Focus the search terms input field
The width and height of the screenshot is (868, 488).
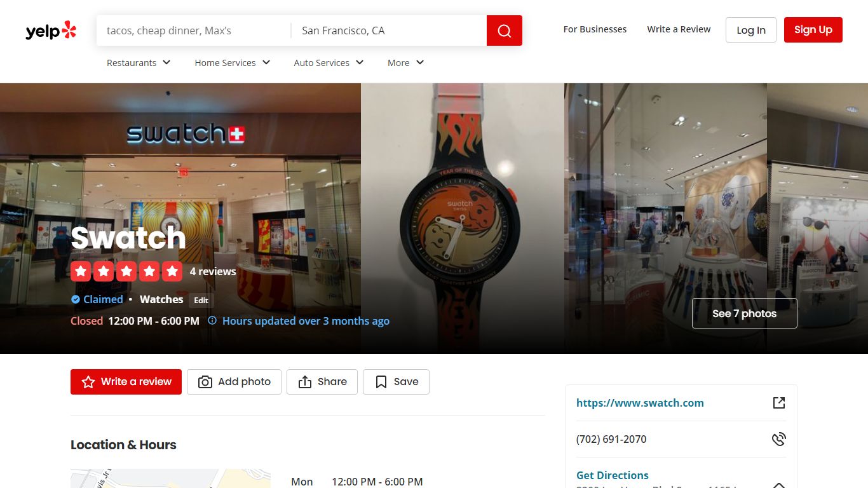coord(194,30)
